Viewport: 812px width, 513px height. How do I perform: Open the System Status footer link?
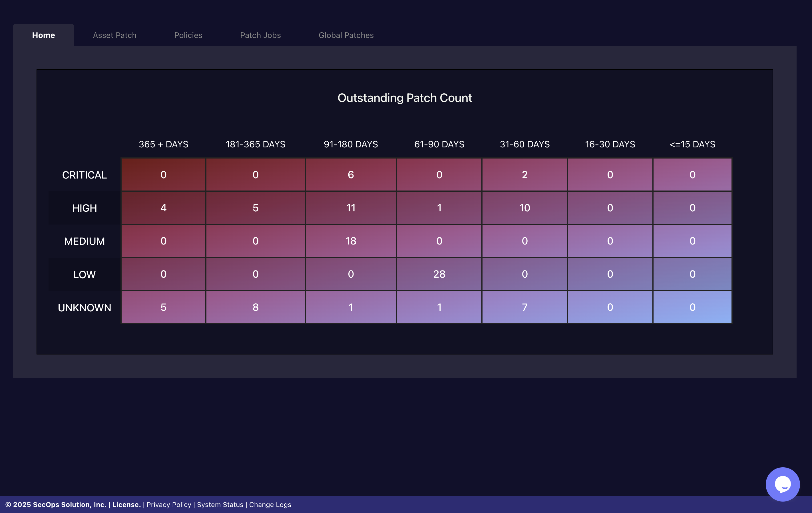tap(220, 504)
